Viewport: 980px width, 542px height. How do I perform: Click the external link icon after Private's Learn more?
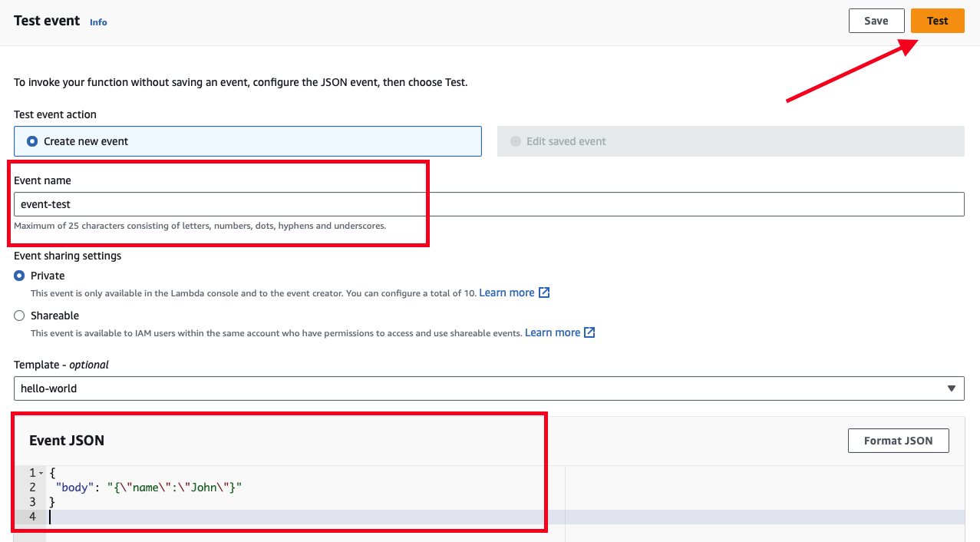543,292
